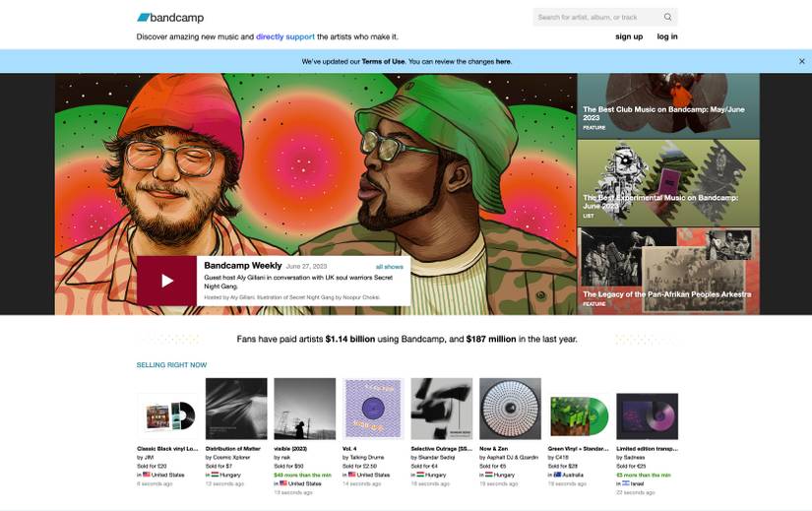
Task: Click the '$1.14 billion' figure
Action: (x=350, y=339)
